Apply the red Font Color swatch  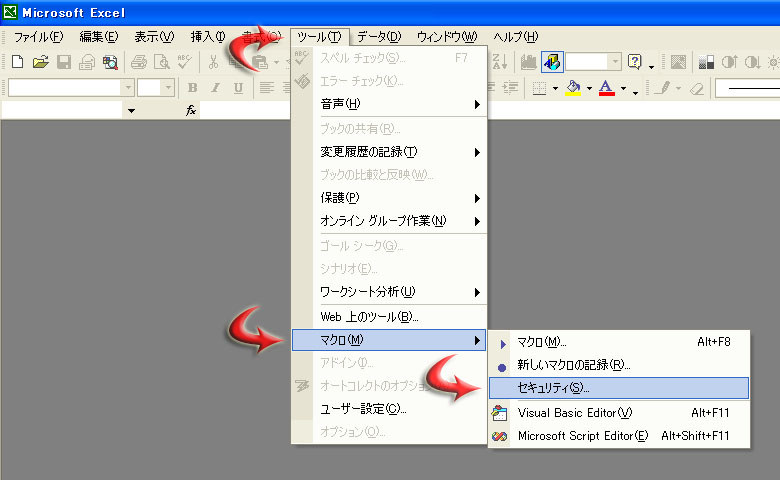[x=606, y=88]
